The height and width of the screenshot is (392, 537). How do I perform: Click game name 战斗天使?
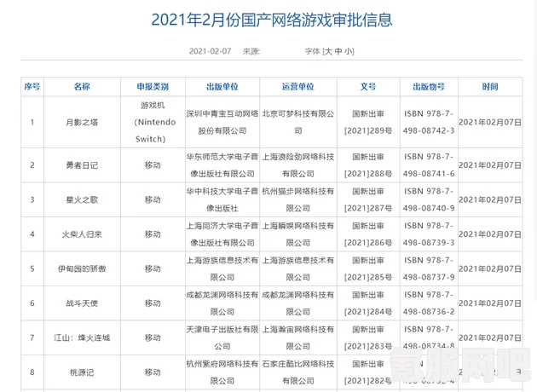click(x=82, y=303)
